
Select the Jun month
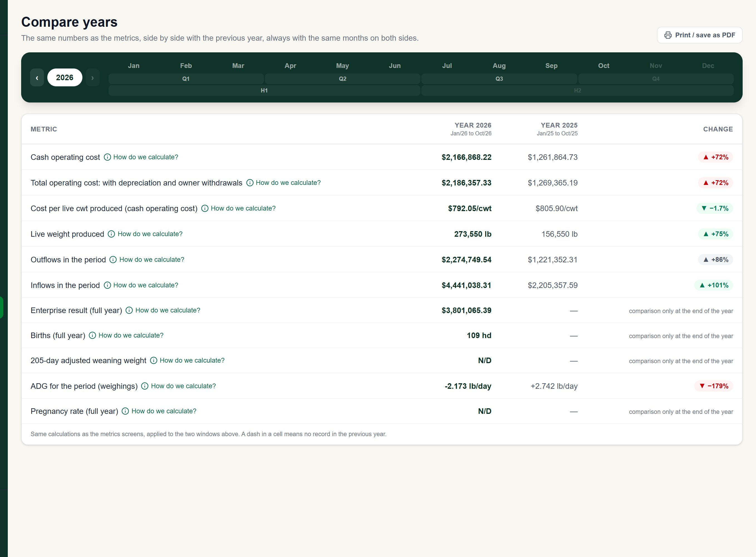[395, 66]
